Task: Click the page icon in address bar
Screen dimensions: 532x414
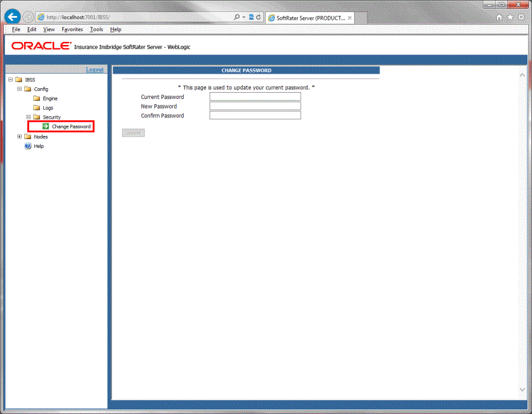Action: (41, 17)
